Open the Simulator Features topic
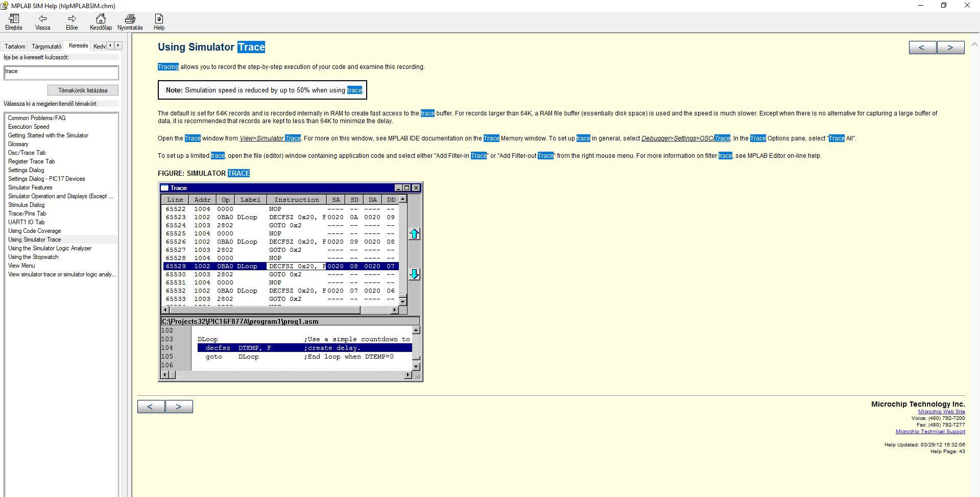This screenshot has width=980, height=497. click(30, 187)
